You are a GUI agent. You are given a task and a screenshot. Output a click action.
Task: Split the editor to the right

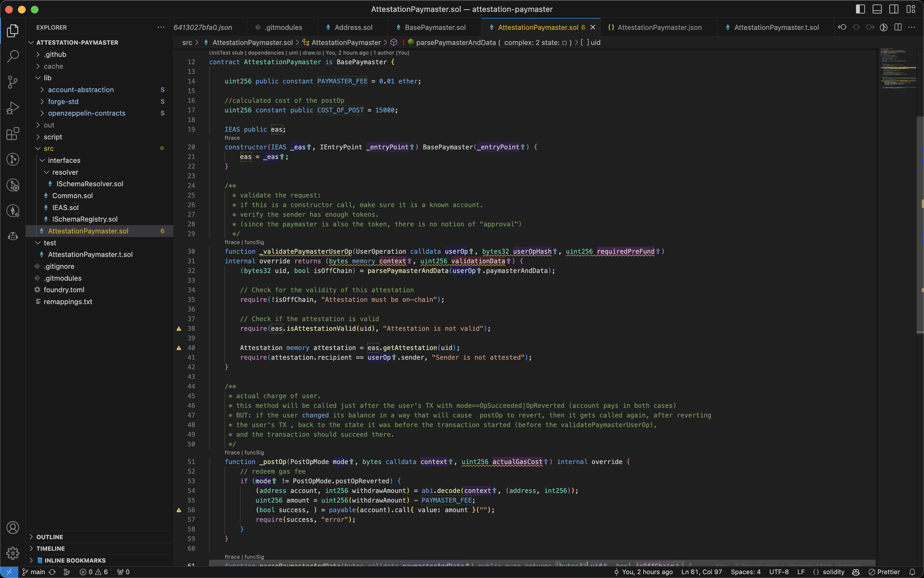click(x=898, y=27)
